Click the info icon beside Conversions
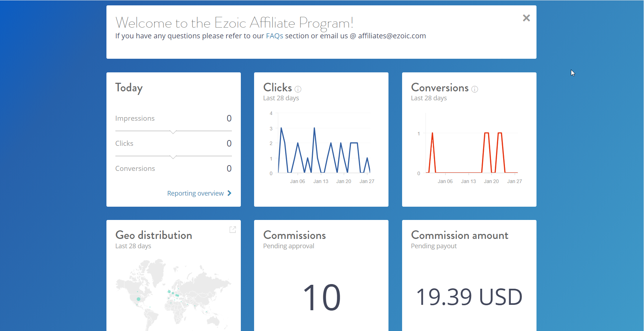Screen dimensions: 644x331 [x=474, y=89]
